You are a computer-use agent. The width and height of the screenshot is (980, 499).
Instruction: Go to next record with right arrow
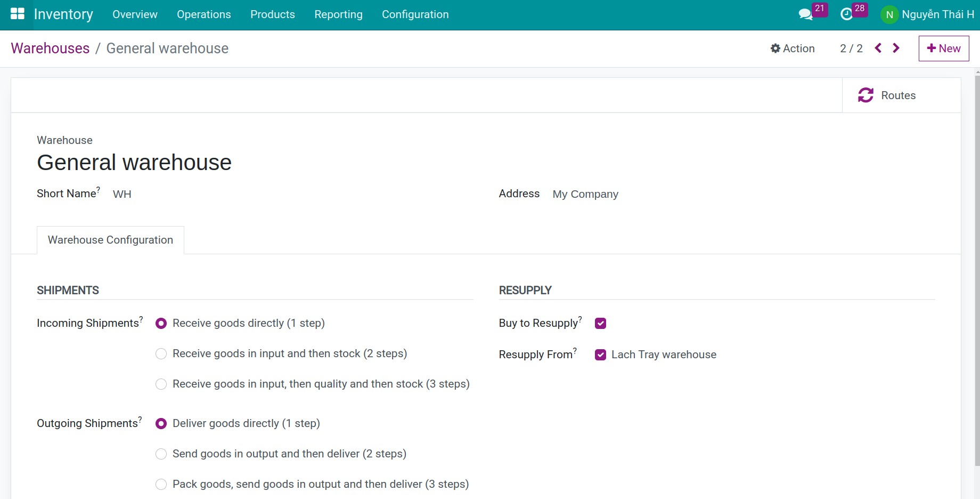coord(896,47)
